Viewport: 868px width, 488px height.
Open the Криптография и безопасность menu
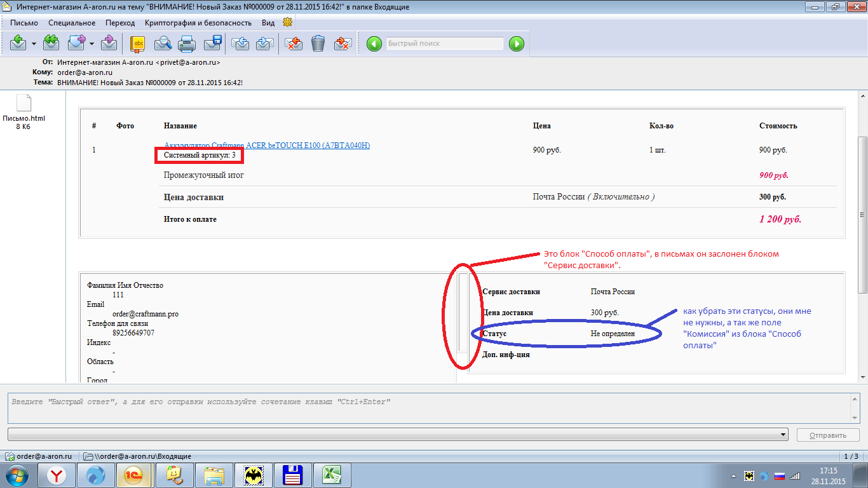pos(198,23)
